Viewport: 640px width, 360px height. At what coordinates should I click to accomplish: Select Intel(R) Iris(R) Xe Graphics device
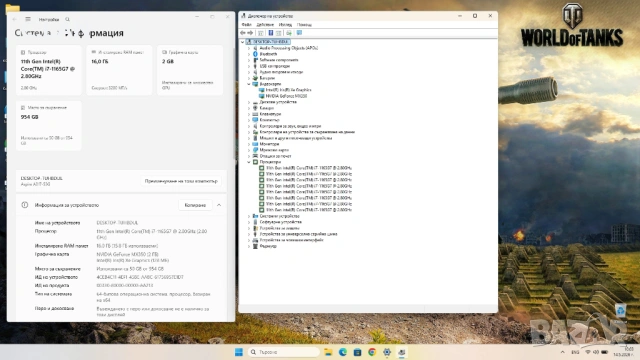click(288, 90)
